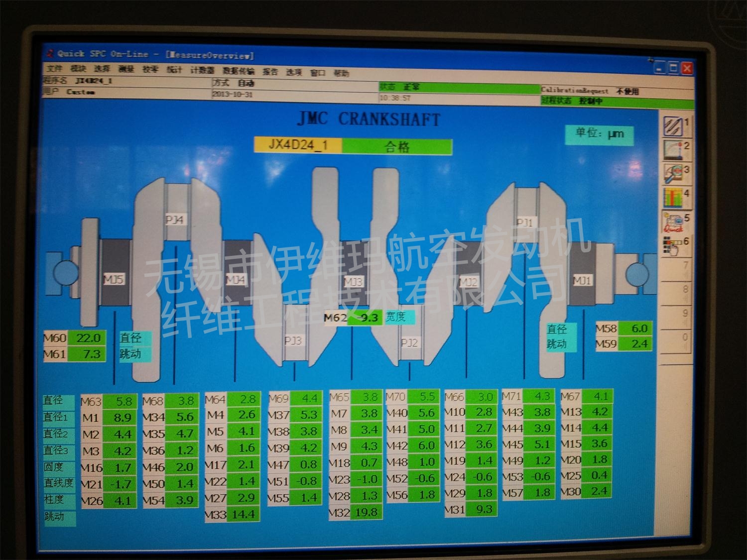The height and width of the screenshot is (560, 747).
Task: Select the MJ5 main journal label
Action: coord(114,279)
